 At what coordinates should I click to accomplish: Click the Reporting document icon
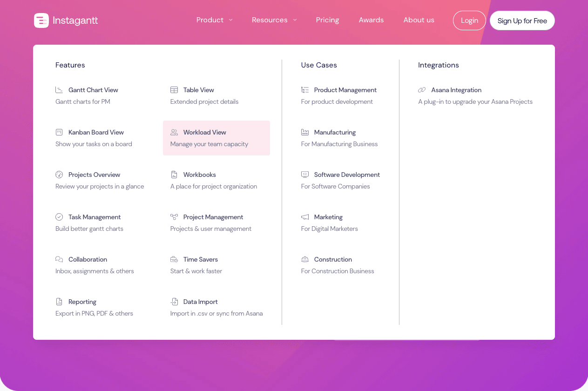click(x=59, y=302)
